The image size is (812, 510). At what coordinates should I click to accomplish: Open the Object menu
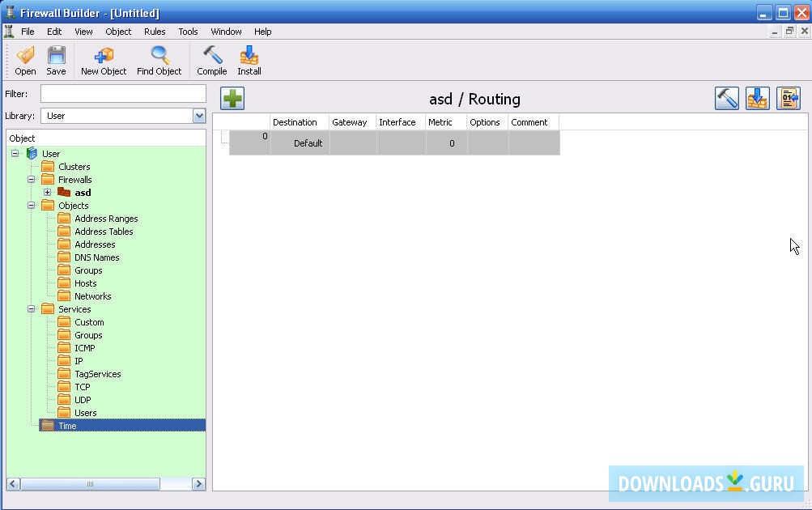tap(118, 32)
